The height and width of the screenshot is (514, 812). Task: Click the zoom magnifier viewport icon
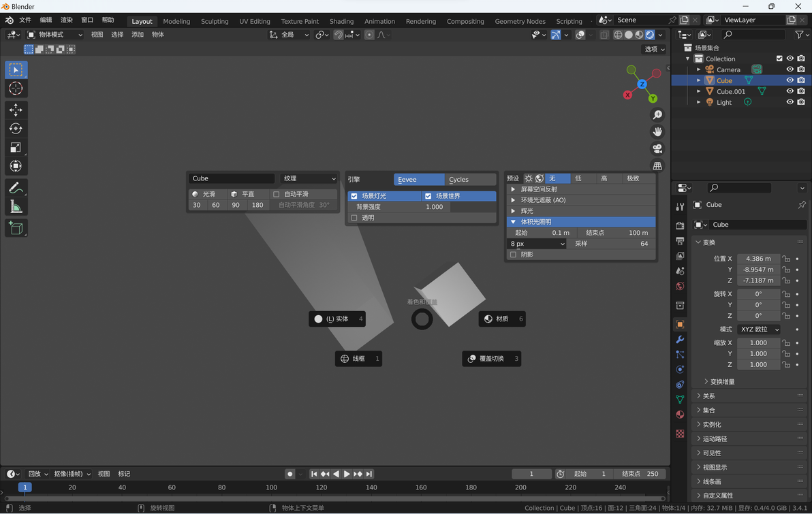pos(657,115)
